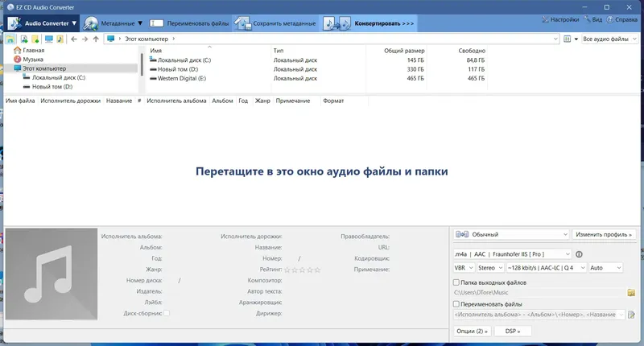This screenshot has width=644, height=346.
Task: Toggle the folder tree panel icon
Action: (x=10, y=39)
